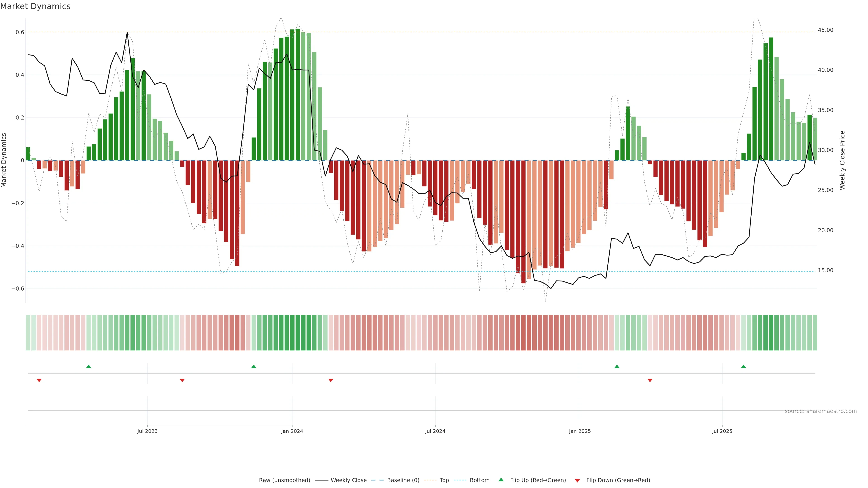Image resolution: width=868 pixels, height=488 pixels.
Task: Click the flip-up triangle marker just after Jul 2025
Action: tap(743, 366)
